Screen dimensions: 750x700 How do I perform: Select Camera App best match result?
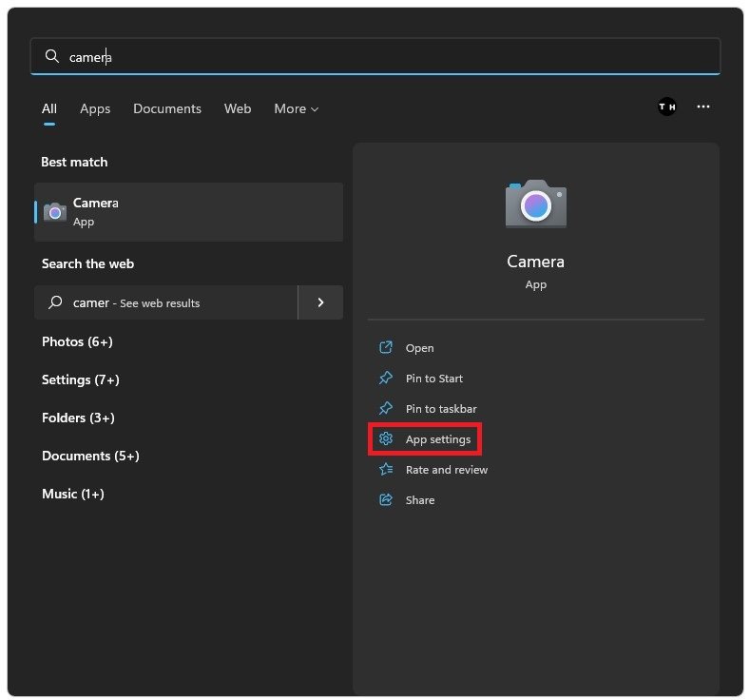pyautogui.click(x=188, y=211)
